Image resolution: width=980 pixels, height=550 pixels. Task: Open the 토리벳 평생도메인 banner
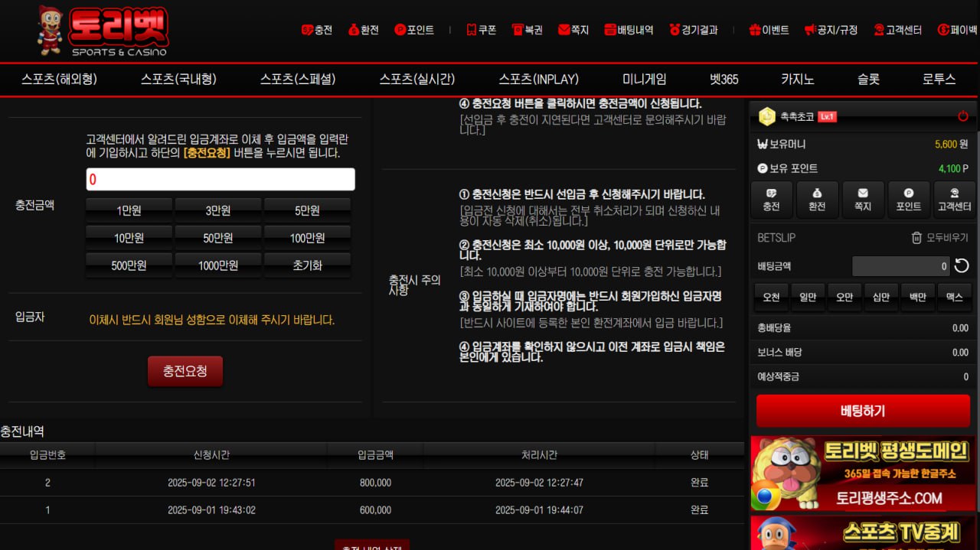863,474
